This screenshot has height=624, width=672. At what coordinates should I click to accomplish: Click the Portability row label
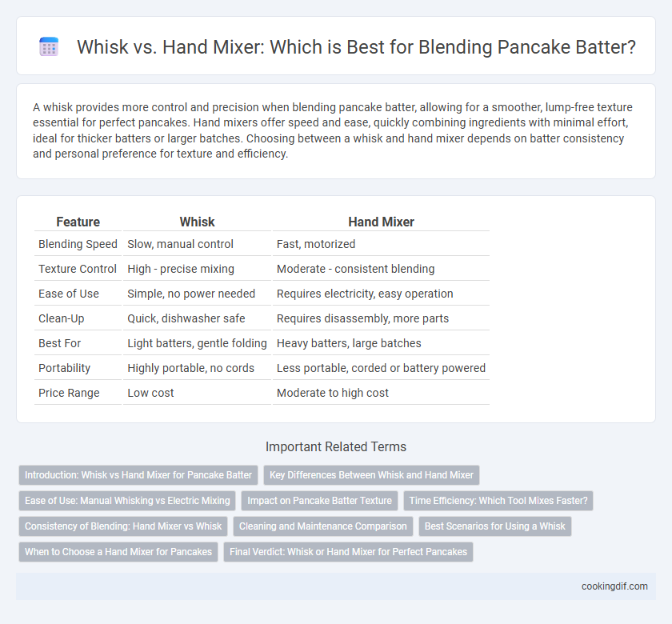click(64, 368)
